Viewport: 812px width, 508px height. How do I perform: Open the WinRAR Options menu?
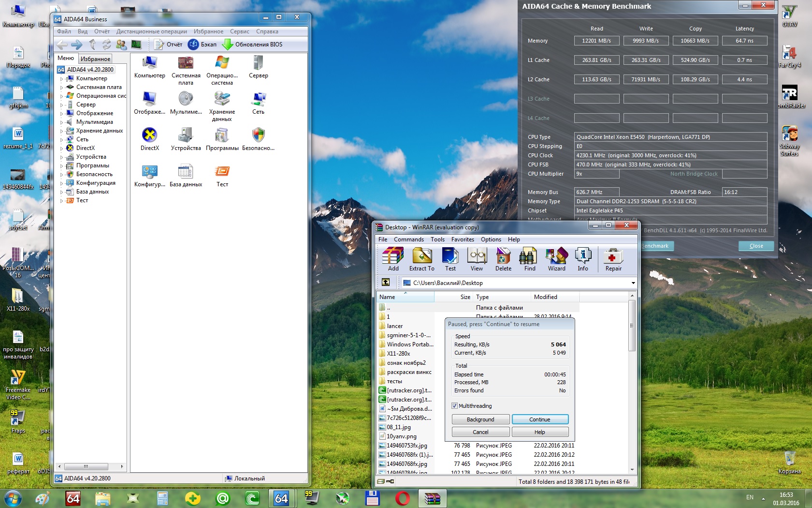(x=491, y=239)
